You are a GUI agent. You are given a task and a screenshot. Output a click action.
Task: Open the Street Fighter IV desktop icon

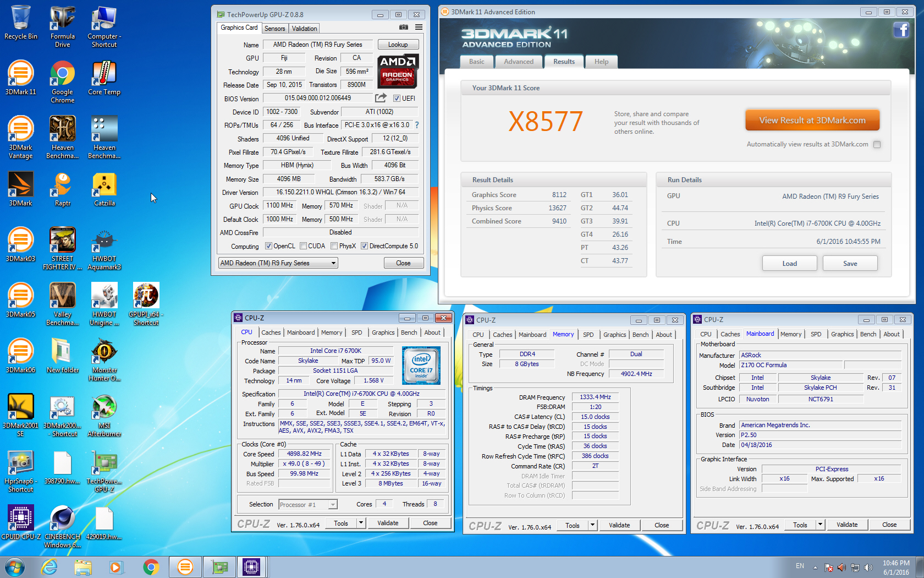click(63, 248)
